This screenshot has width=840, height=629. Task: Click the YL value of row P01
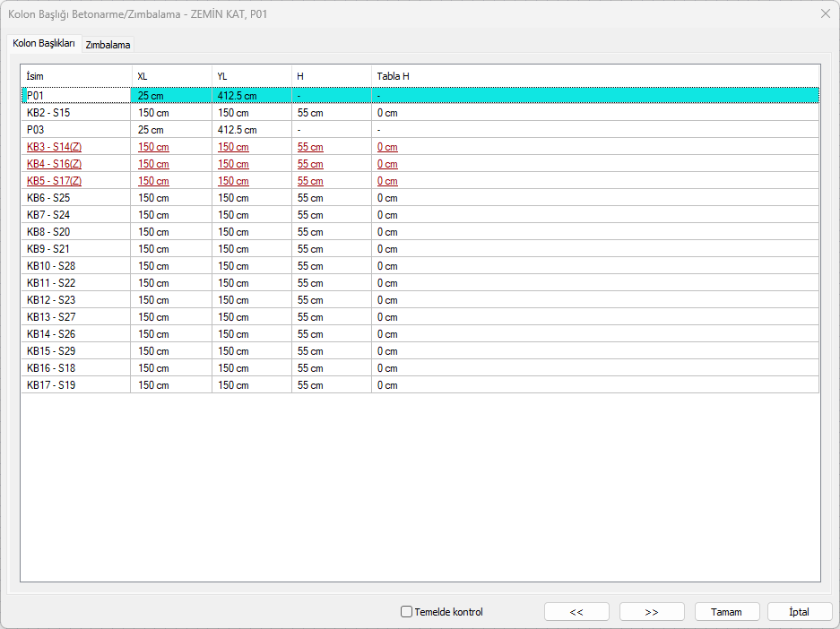tap(237, 95)
